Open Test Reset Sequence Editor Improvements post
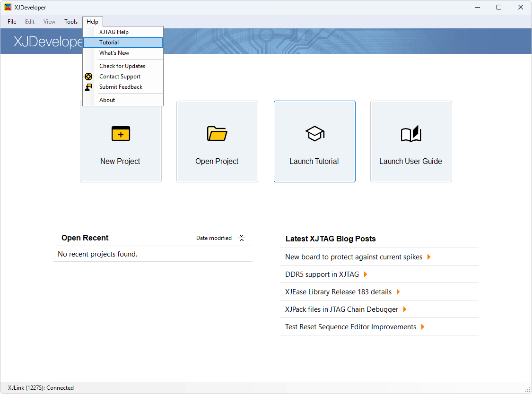 [350, 327]
